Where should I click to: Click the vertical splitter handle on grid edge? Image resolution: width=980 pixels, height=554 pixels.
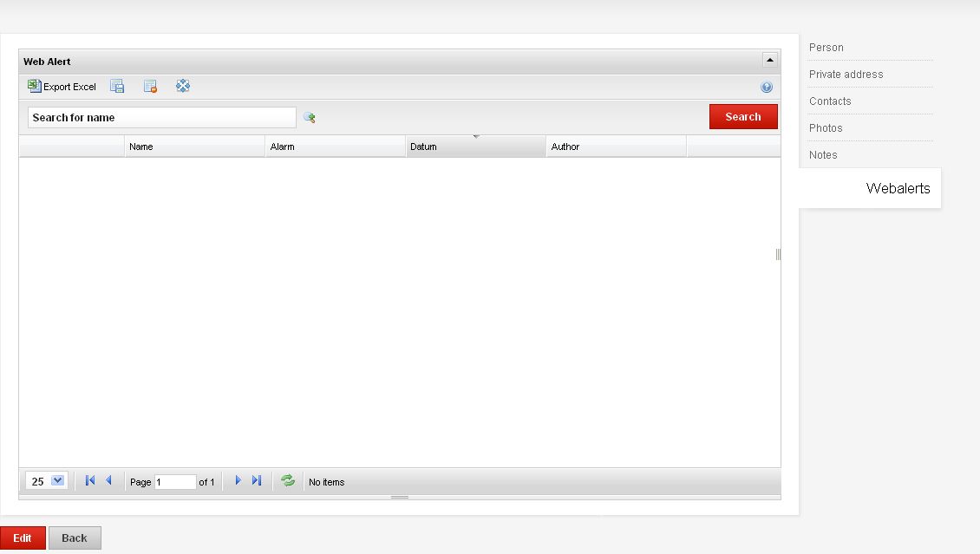[778, 254]
